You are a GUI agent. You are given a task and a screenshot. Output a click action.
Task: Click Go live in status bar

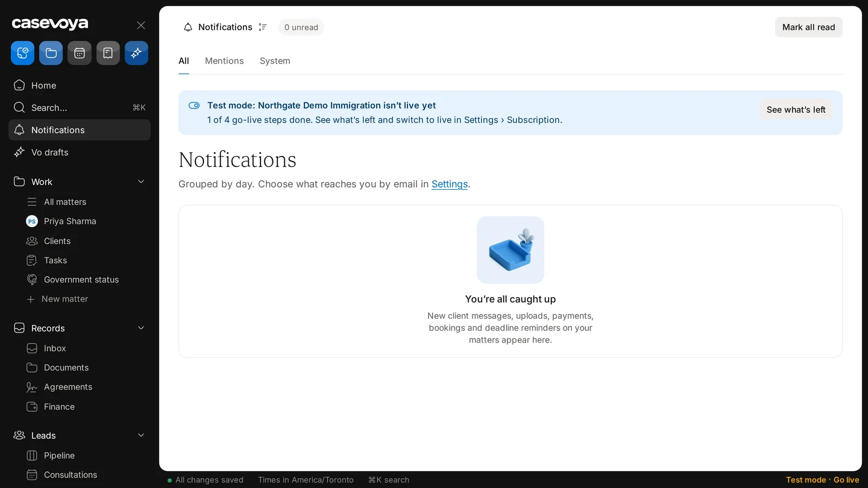coord(846,480)
